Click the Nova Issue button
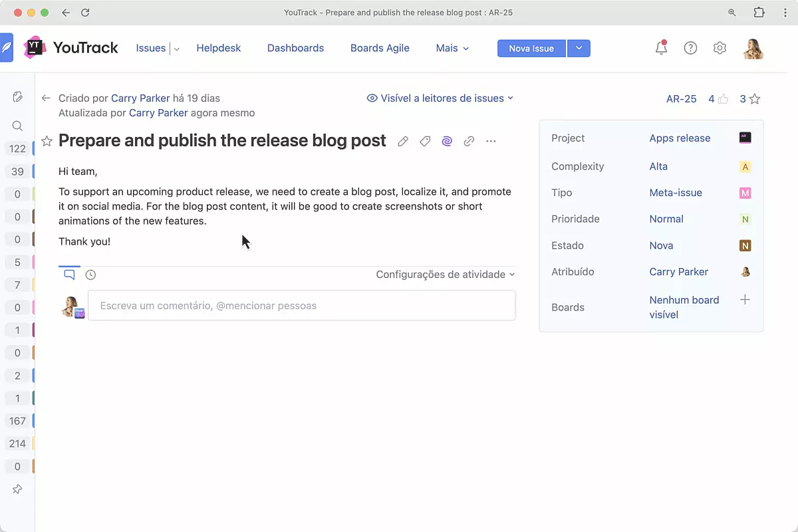The width and height of the screenshot is (798, 532). click(x=531, y=48)
